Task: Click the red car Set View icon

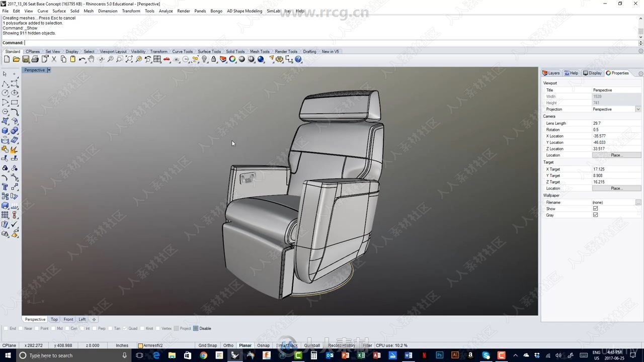Action: tap(167, 59)
